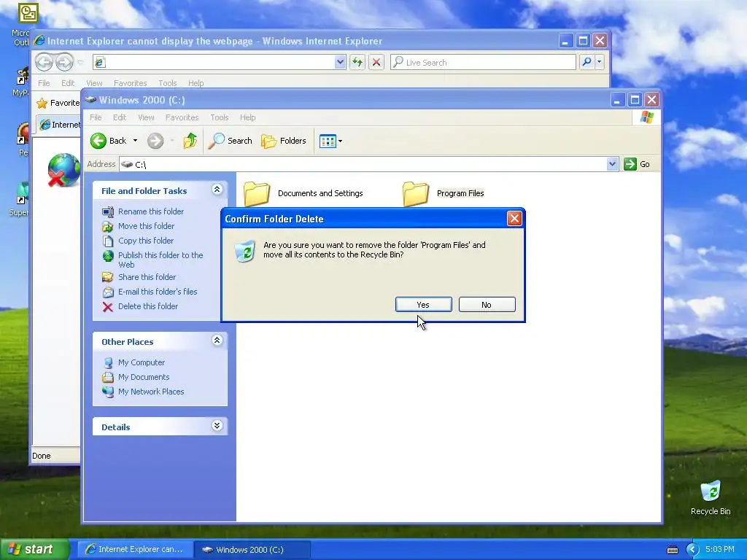Switch to Internet Explorer taskbar button

click(135, 550)
